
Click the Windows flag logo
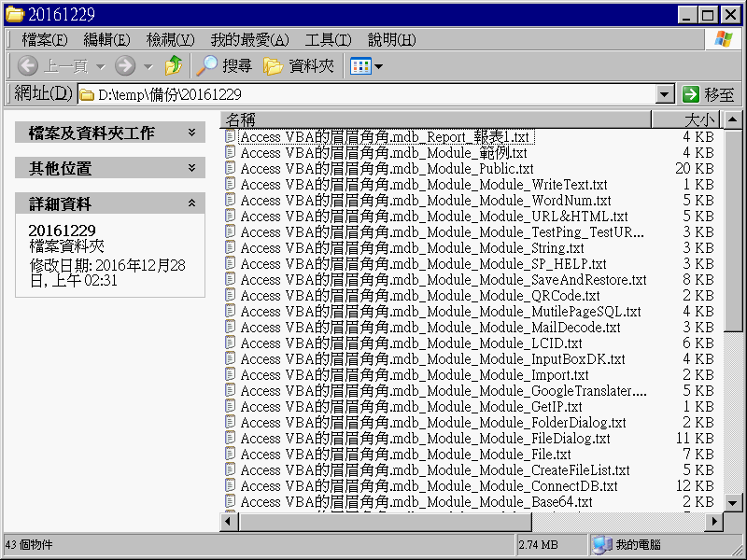point(723,39)
